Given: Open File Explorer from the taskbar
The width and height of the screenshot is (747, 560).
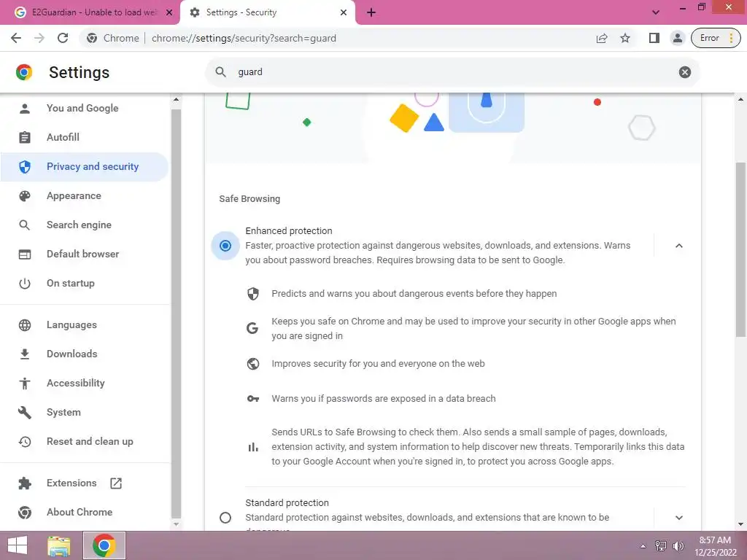Looking at the screenshot, I should coord(59,545).
